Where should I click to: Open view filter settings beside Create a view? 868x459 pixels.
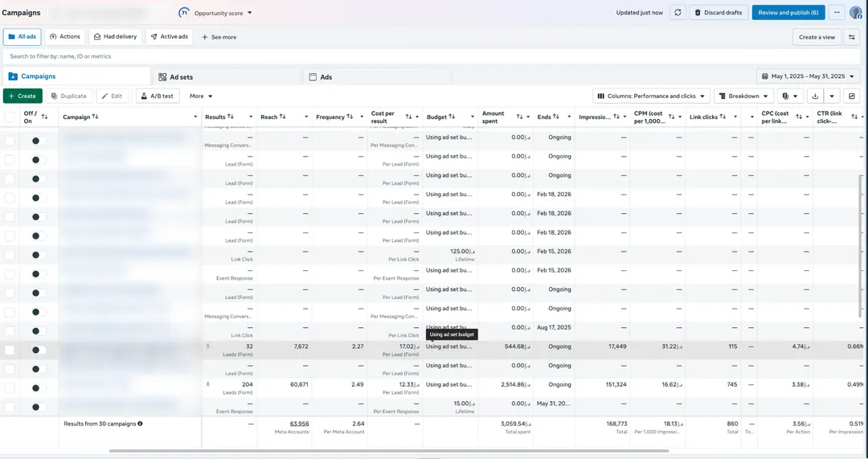[x=852, y=37]
